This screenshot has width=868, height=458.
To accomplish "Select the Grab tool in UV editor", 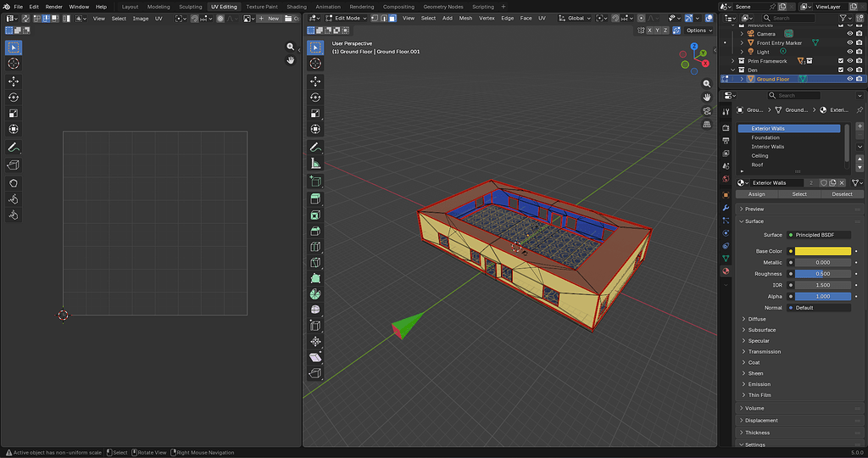I will (x=14, y=183).
